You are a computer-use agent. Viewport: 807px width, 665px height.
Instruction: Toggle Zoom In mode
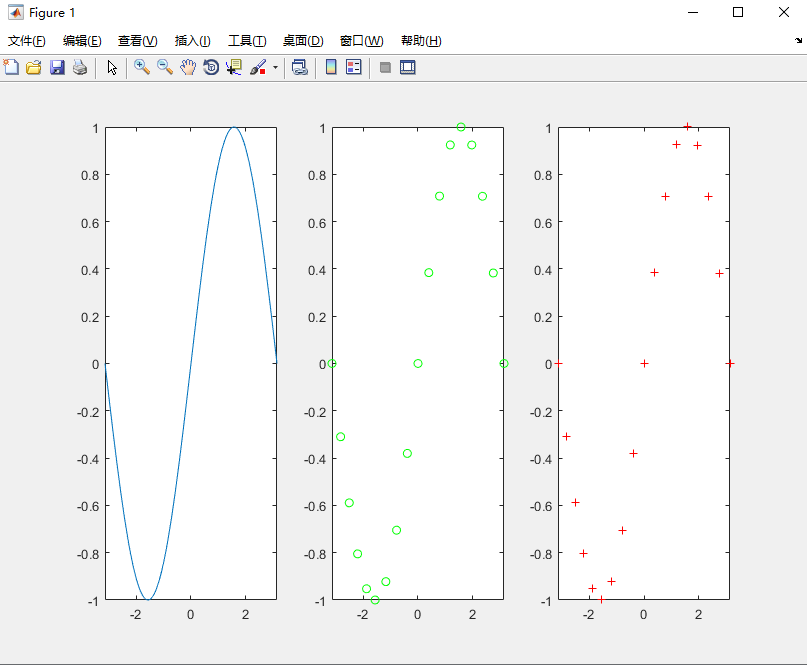pyautogui.click(x=141, y=67)
